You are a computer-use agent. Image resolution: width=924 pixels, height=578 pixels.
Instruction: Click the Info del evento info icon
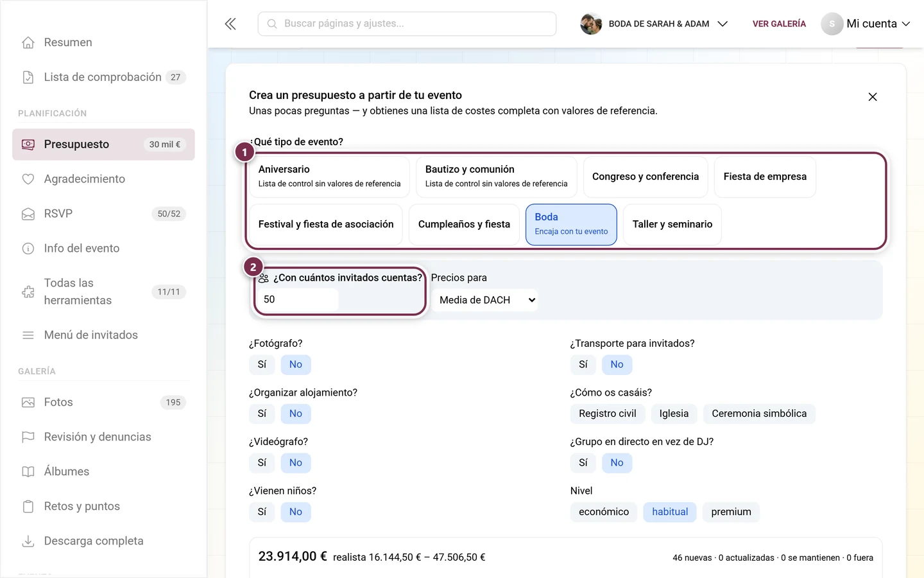click(28, 249)
